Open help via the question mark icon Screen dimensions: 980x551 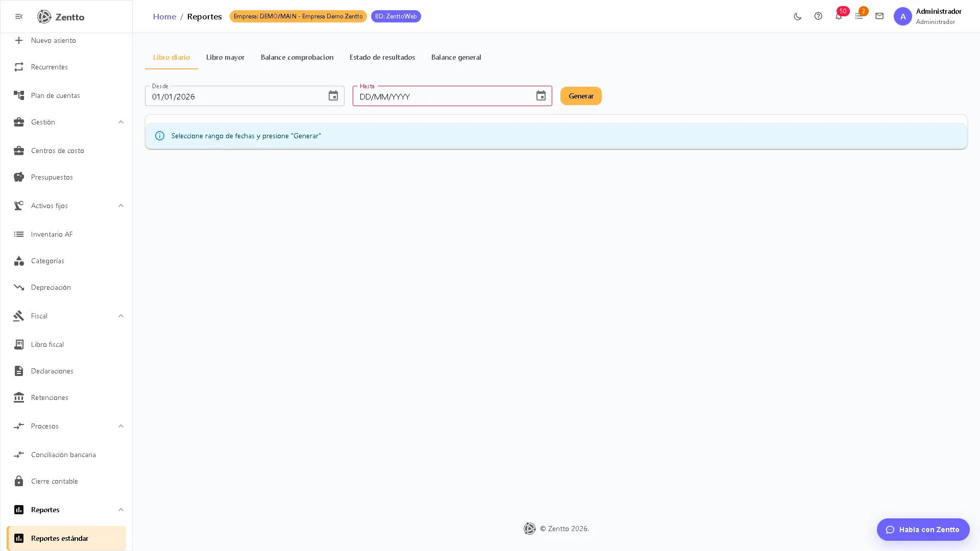818,16
